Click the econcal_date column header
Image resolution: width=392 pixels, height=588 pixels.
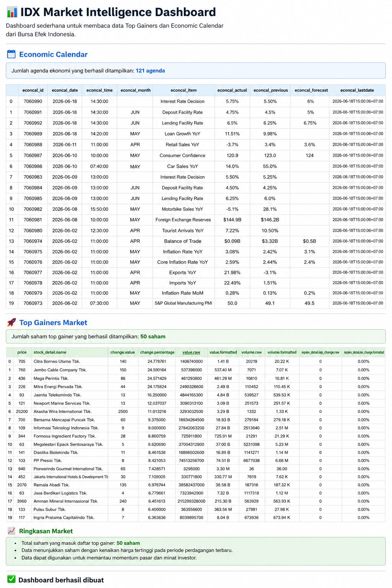click(65, 90)
